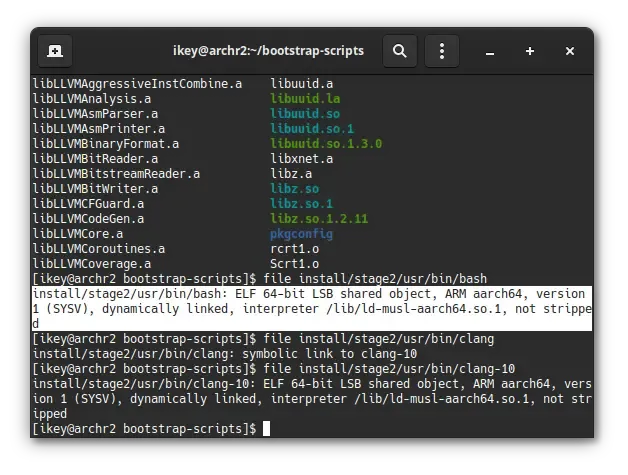628x475 pixels.
Task: Minimize the terminal window
Action: click(489, 52)
